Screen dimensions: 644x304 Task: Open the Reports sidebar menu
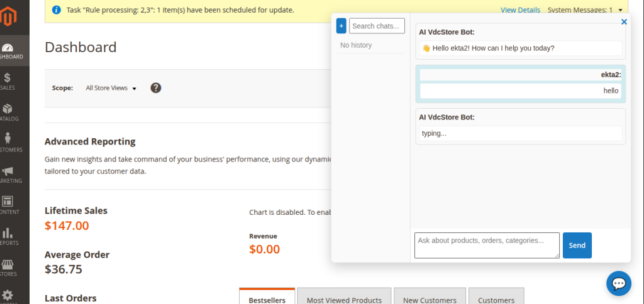click(8, 236)
